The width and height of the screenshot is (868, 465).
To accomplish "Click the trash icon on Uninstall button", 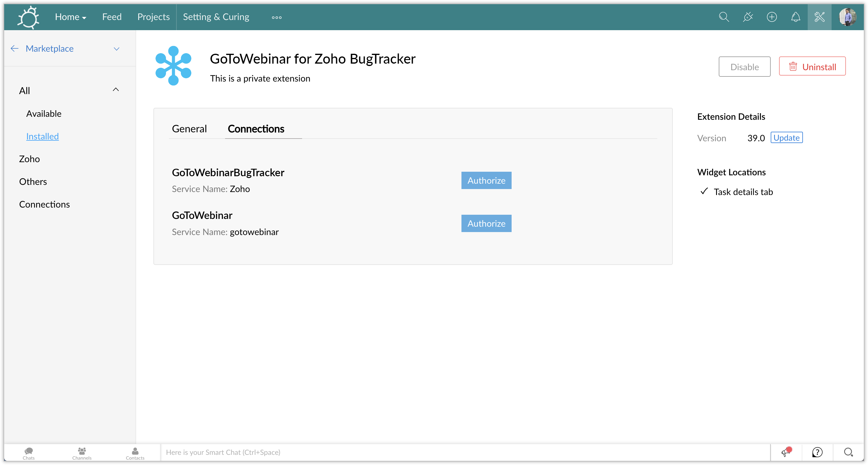I will pos(793,66).
